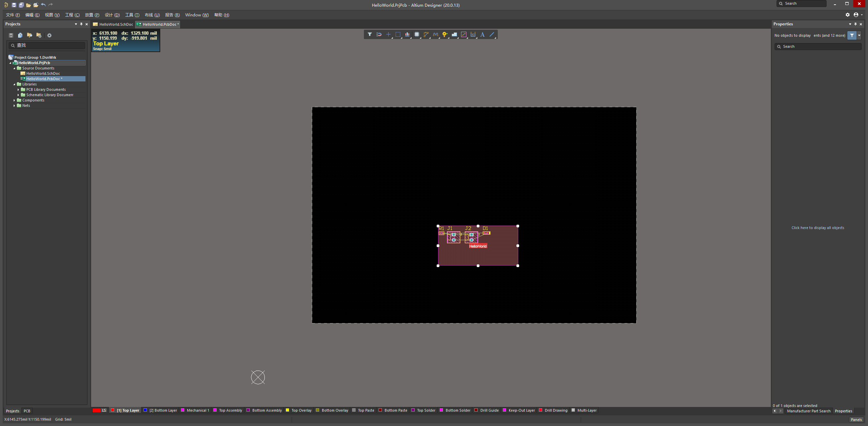868x426 pixels.
Task: Switch to the PCB panel tab
Action: (27, 411)
